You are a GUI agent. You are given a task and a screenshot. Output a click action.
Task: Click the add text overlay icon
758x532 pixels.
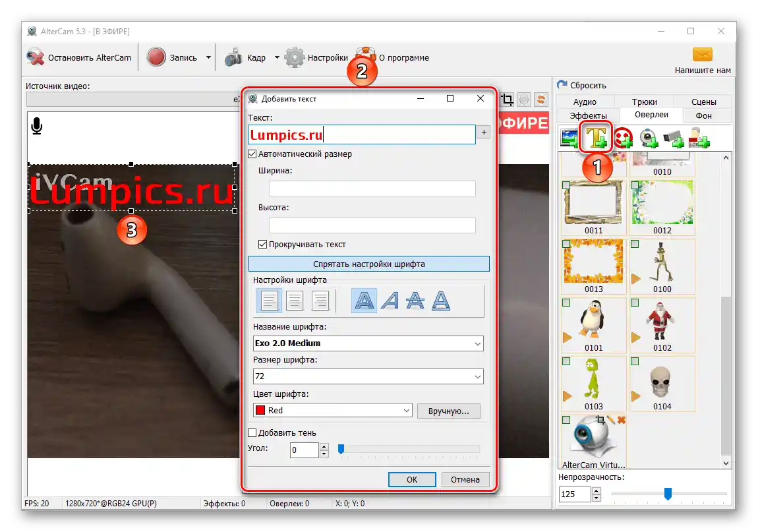pyautogui.click(x=596, y=137)
